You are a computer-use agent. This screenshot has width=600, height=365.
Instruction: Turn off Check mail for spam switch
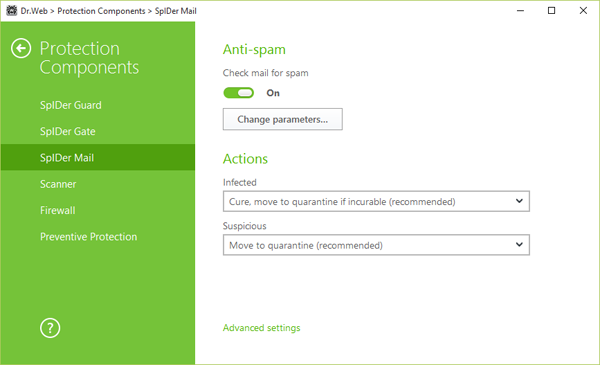coord(238,93)
